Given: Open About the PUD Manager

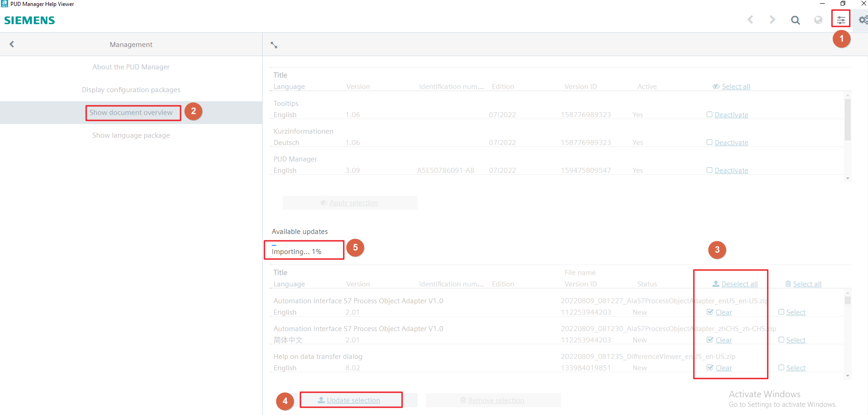Looking at the screenshot, I should click(131, 67).
